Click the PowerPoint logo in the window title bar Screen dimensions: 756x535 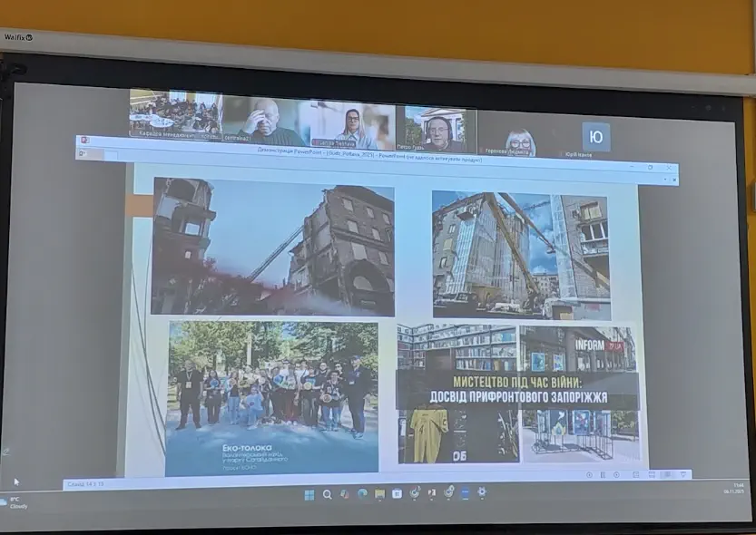(x=83, y=141)
